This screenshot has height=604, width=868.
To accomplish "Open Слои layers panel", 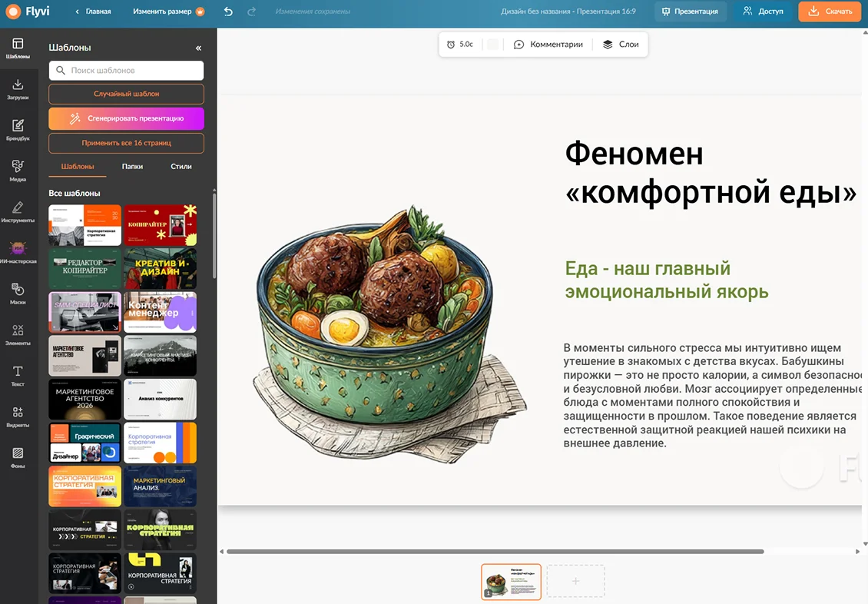I will click(621, 45).
